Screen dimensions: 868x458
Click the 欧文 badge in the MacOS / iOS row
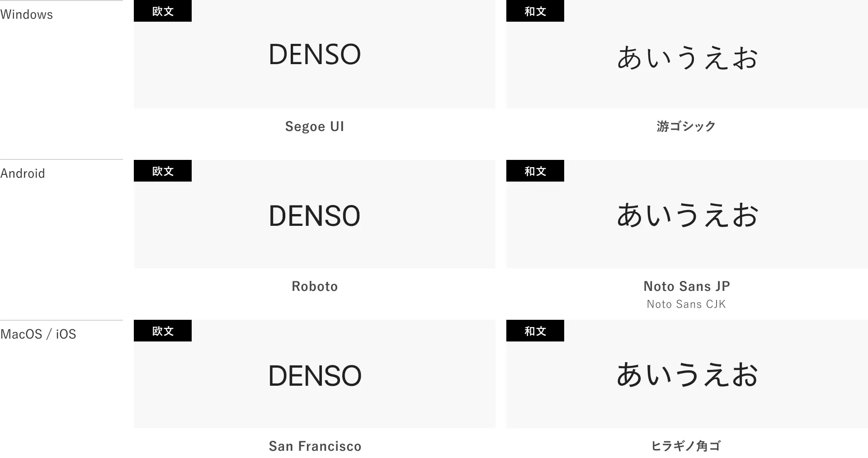(163, 331)
